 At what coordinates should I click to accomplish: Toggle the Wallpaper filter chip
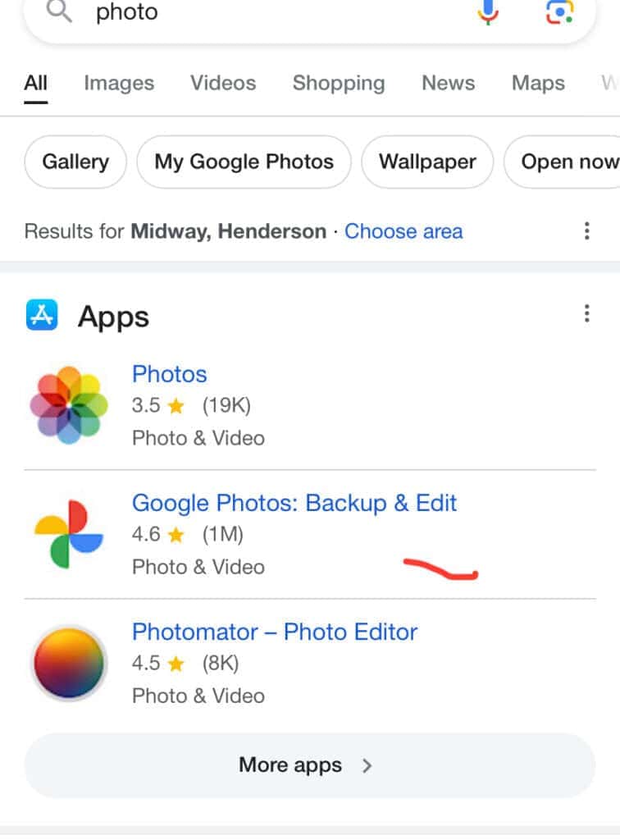pyautogui.click(x=427, y=162)
